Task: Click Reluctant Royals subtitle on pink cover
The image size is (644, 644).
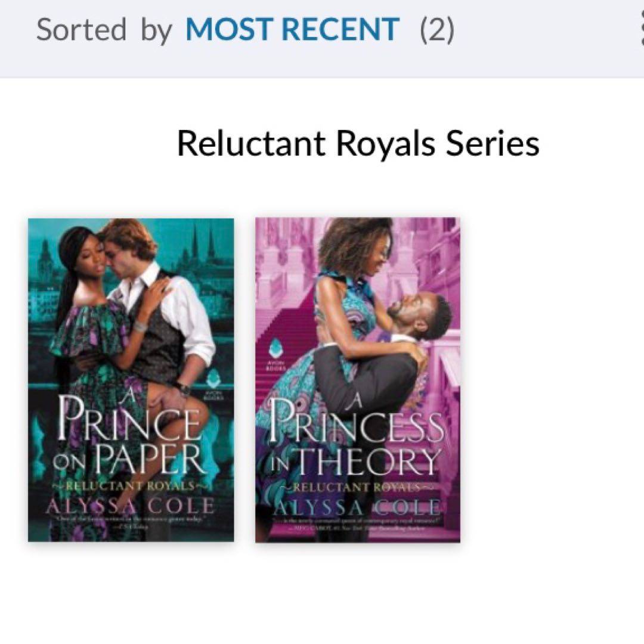Action: (x=357, y=487)
